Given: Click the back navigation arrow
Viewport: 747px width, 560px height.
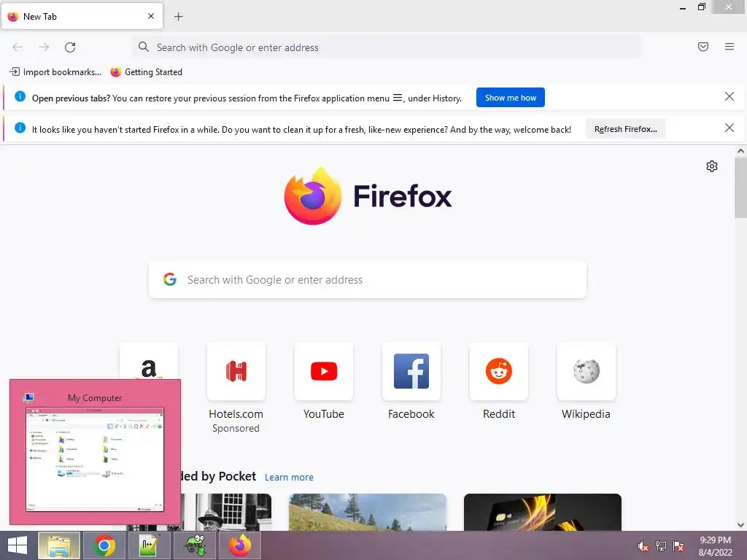Looking at the screenshot, I should 18,47.
